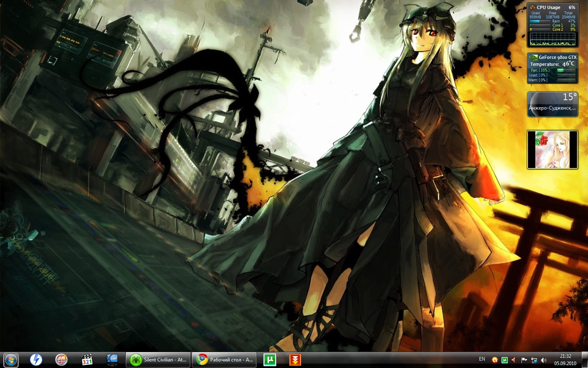Open the system volume speaker icon
The width and height of the screenshot is (588, 368).
click(x=543, y=360)
